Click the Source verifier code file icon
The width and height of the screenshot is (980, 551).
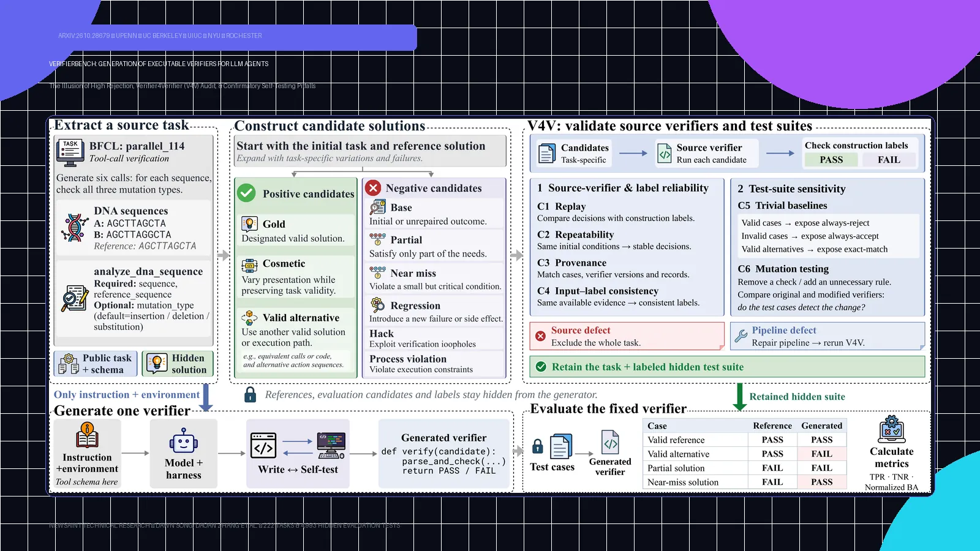[665, 153]
